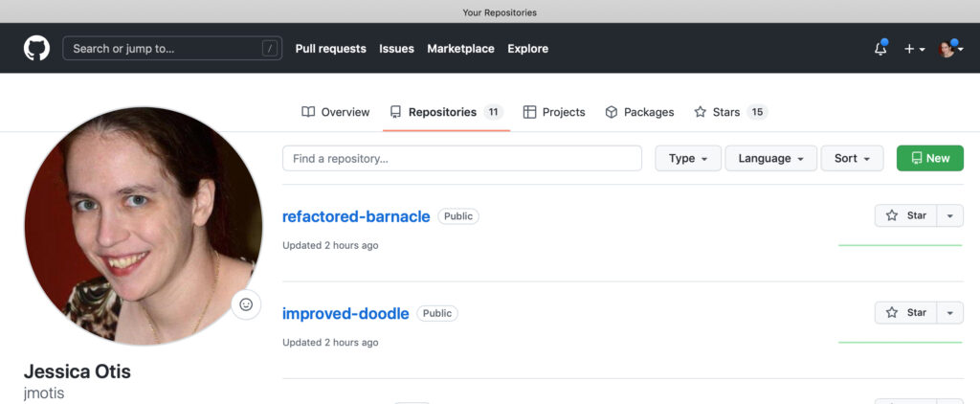Screen dimensions: 980x404
Task: Create a New repository
Action: click(930, 158)
